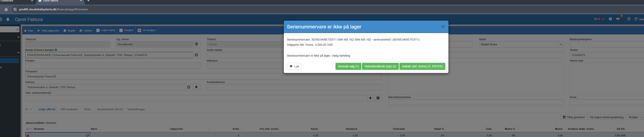Screen dimensions: 644x137
Task: Open the announcements megaphone icon
Action: coord(618,19)
